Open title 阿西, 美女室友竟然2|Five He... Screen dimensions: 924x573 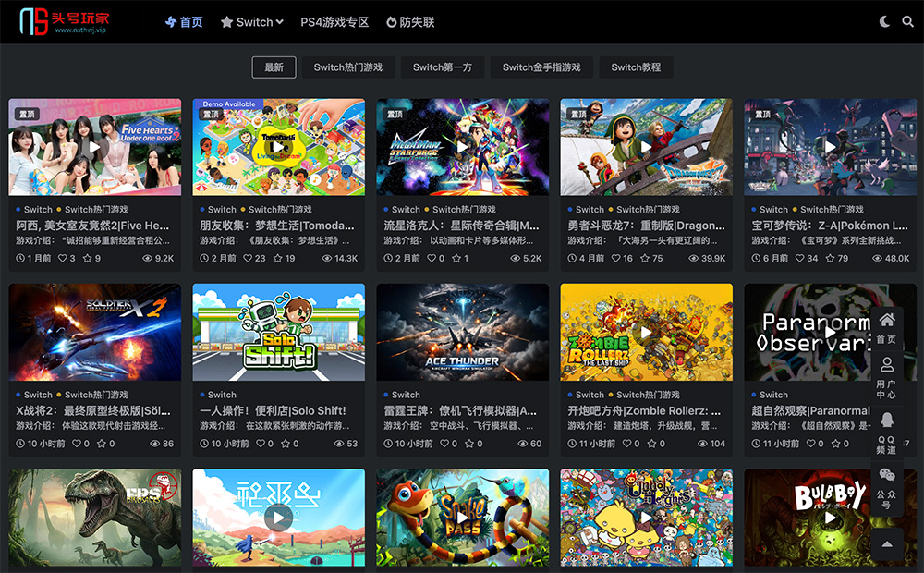pos(92,226)
